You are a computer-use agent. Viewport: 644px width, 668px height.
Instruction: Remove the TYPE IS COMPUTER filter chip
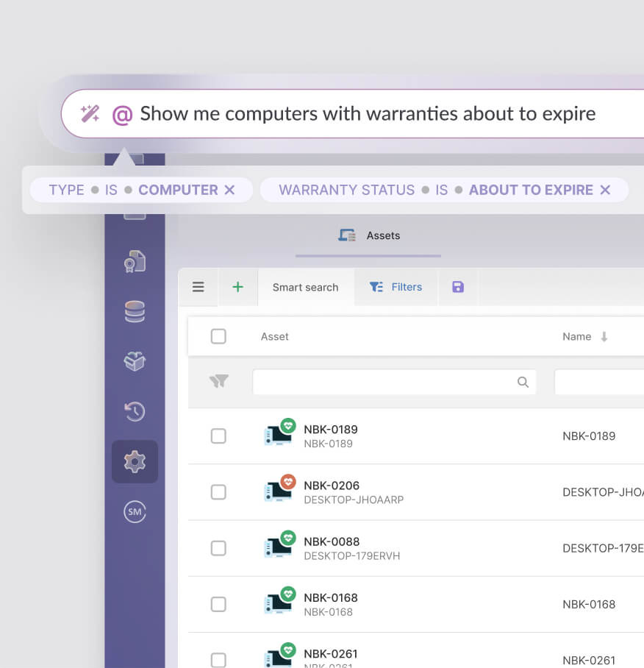[229, 190]
